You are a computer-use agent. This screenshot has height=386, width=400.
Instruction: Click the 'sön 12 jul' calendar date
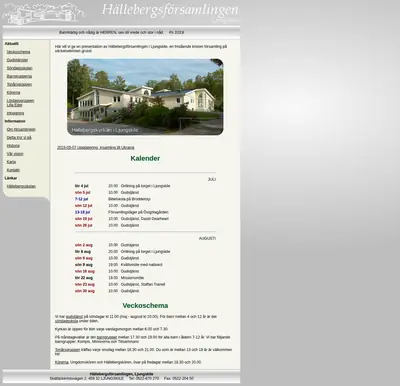click(84, 206)
